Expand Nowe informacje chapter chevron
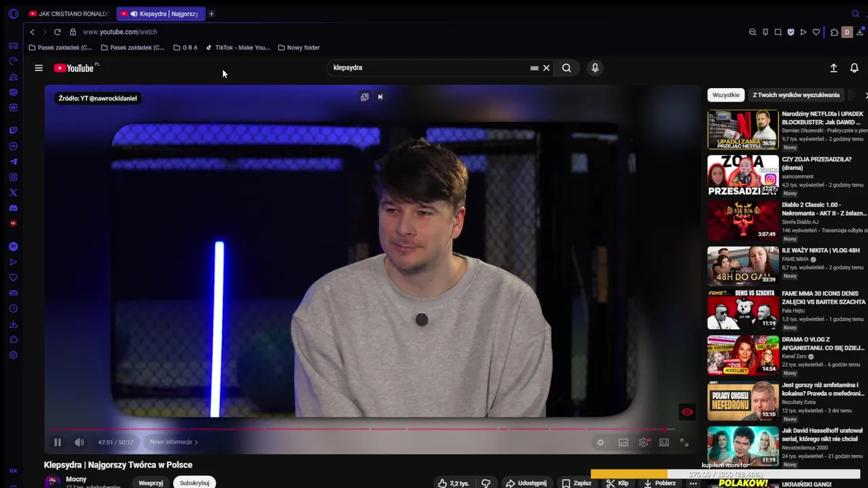This screenshot has height=488, width=868. click(196, 442)
